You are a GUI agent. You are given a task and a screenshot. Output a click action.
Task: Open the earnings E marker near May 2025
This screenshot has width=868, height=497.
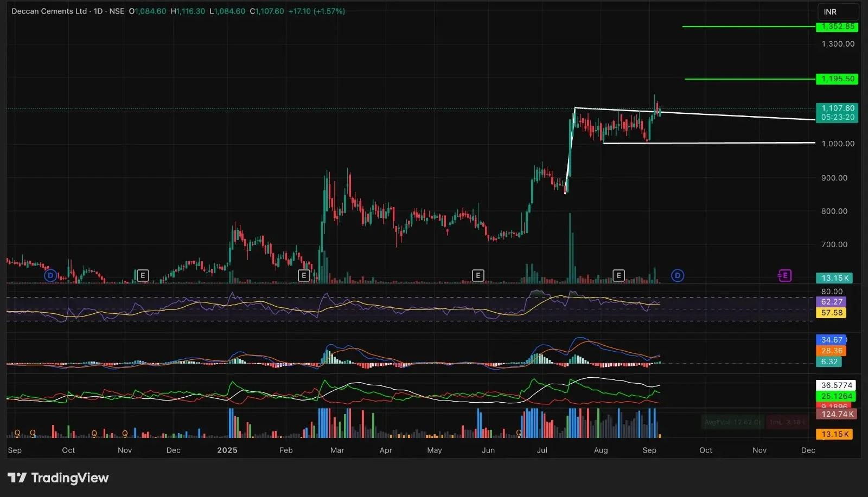click(477, 276)
